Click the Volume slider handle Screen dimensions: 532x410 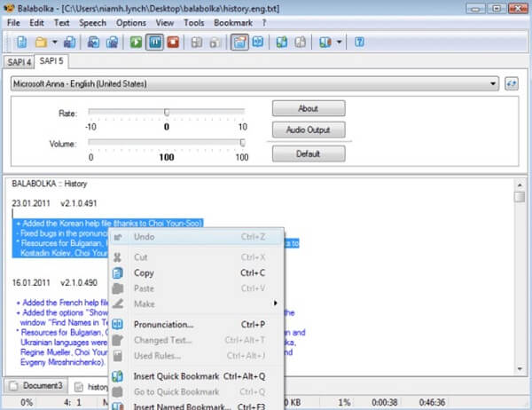243,142
